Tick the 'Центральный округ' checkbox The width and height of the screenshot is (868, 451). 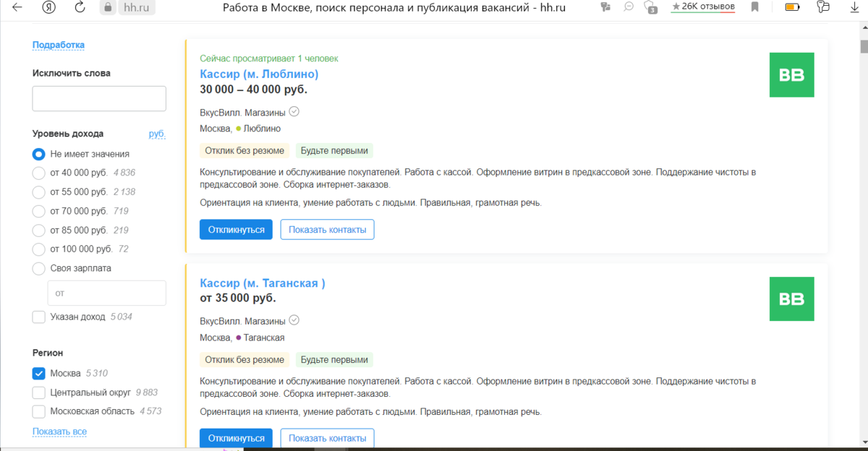click(39, 392)
